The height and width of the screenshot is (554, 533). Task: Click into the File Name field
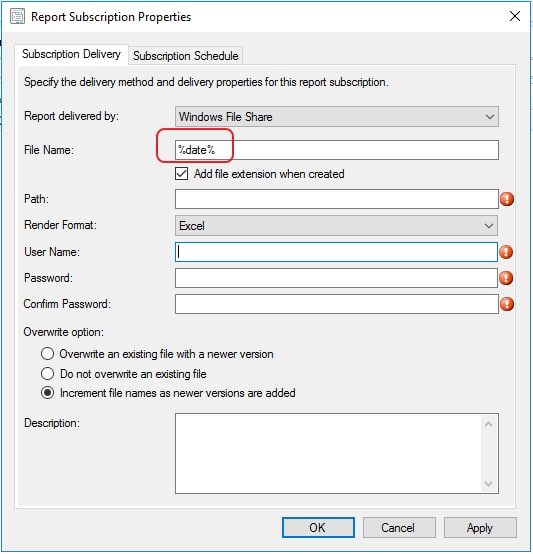point(337,150)
